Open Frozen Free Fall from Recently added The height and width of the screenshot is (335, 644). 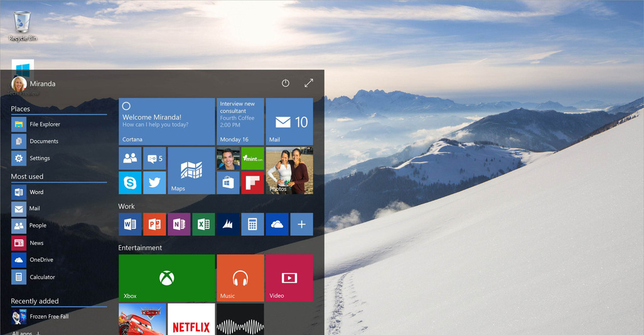tap(48, 316)
